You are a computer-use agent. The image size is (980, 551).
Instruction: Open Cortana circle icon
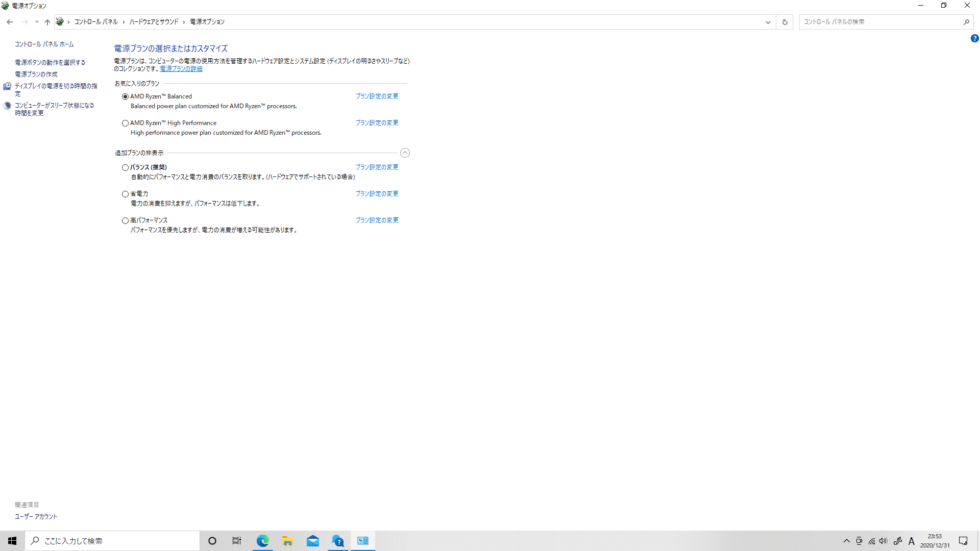coord(212,541)
